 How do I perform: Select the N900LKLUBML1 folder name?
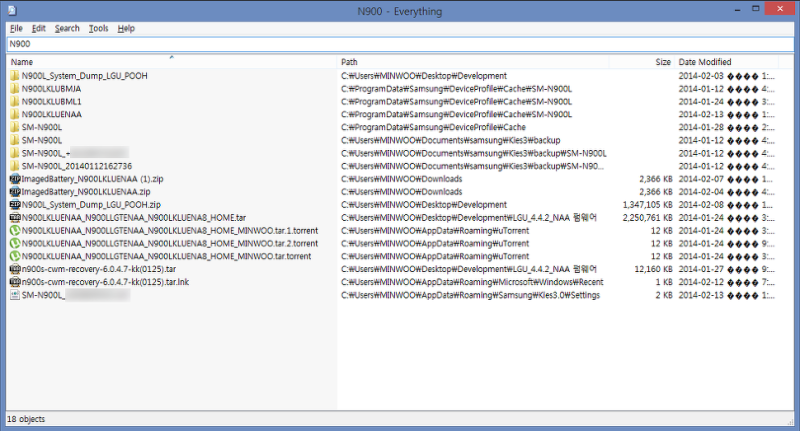(x=51, y=102)
